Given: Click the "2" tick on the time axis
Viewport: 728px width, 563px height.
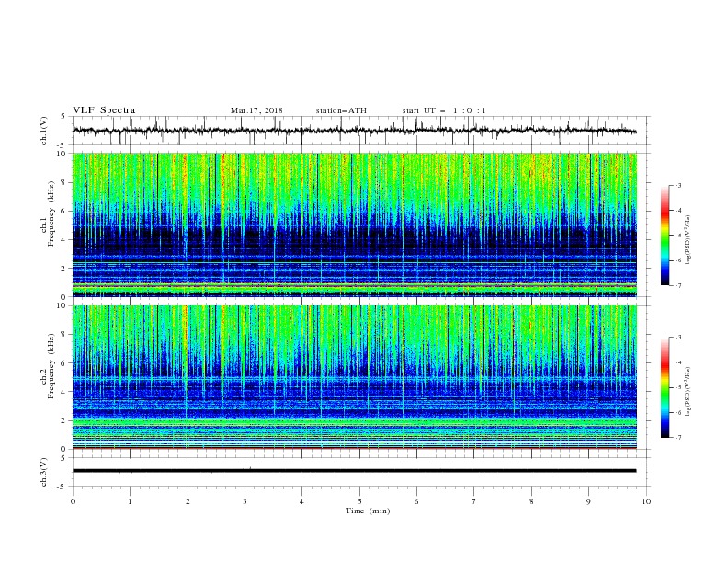Looking at the screenshot, I should [x=188, y=501].
